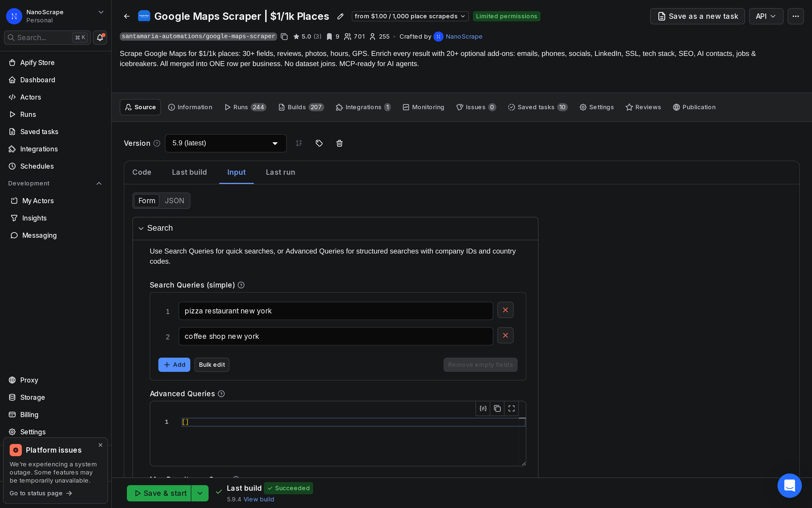This screenshot has height=508, width=812.
Task: Open the NanoScrape account switcher
Action: (56, 16)
